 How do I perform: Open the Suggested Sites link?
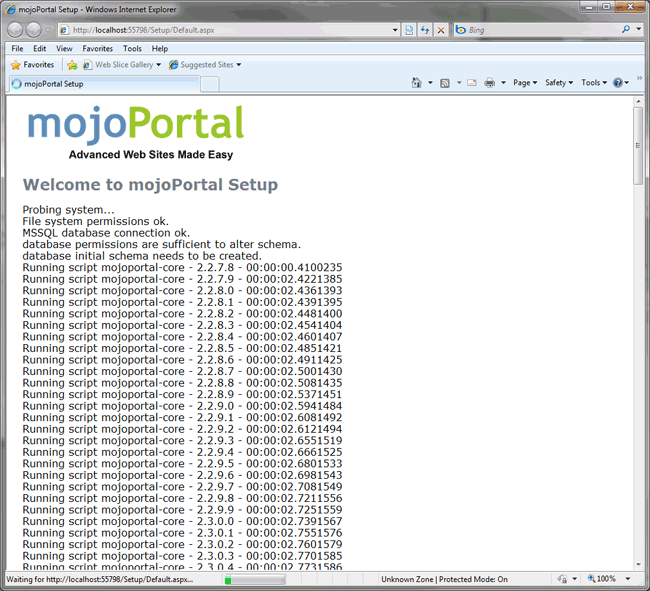[x=205, y=65]
